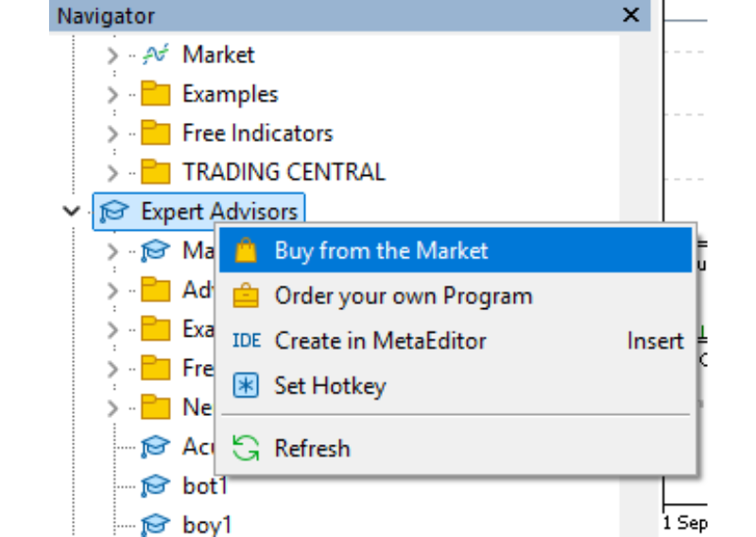Image resolution: width=756 pixels, height=537 pixels.
Task: Select the Free Indicators label
Action: coord(257,133)
